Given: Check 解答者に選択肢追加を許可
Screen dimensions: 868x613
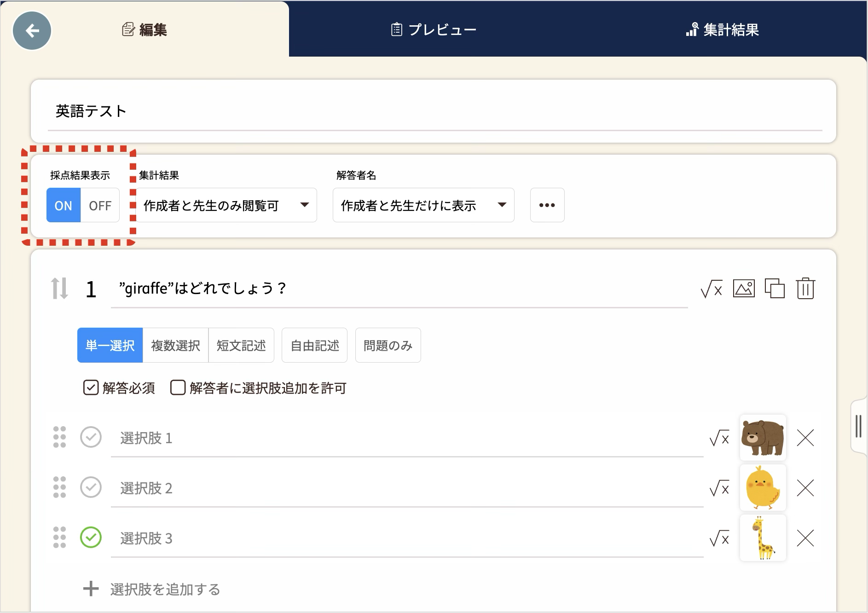Looking at the screenshot, I should click(178, 387).
